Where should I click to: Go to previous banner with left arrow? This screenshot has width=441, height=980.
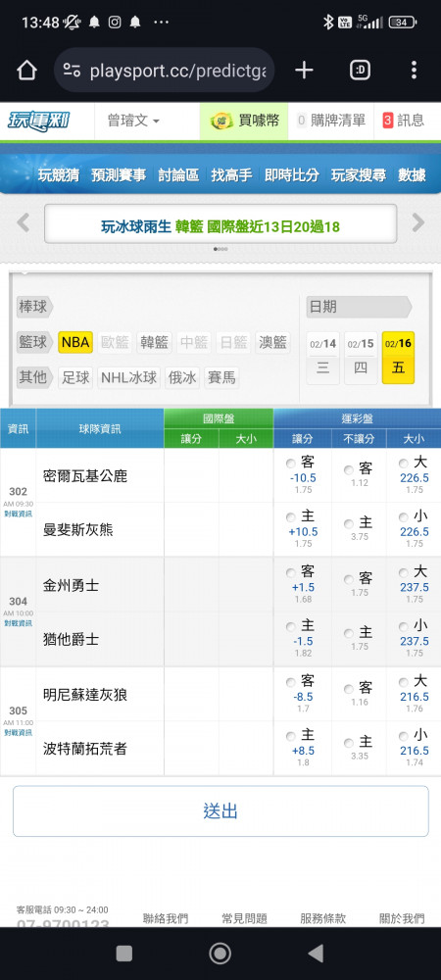tap(24, 222)
